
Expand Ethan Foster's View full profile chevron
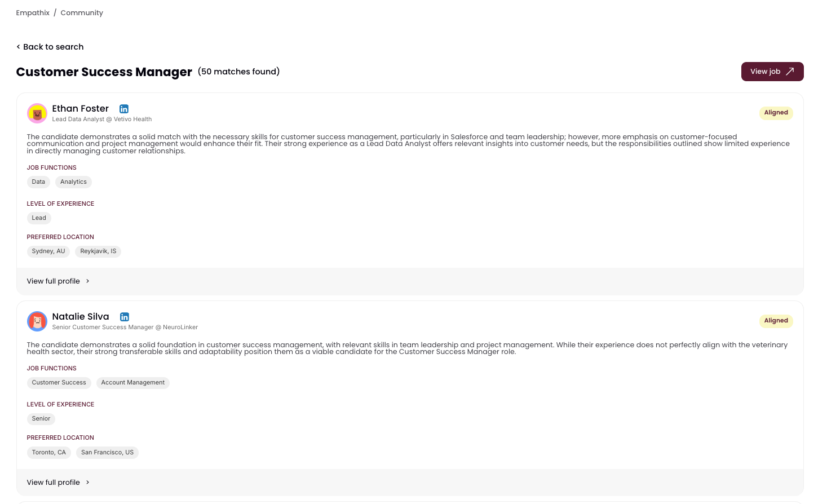[87, 281]
